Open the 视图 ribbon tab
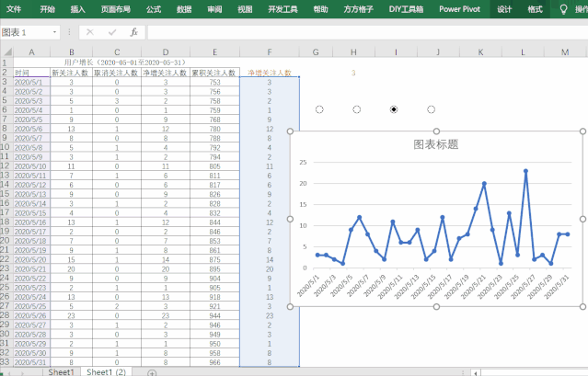The width and height of the screenshot is (588, 376). [x=245, y=9]
